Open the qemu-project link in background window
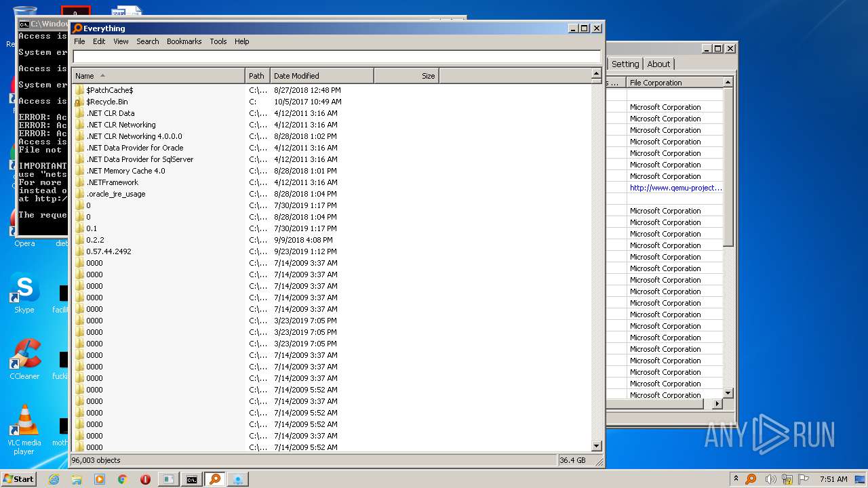The height and width of the screenshot is (488, 868). click(x=675, y=188)
